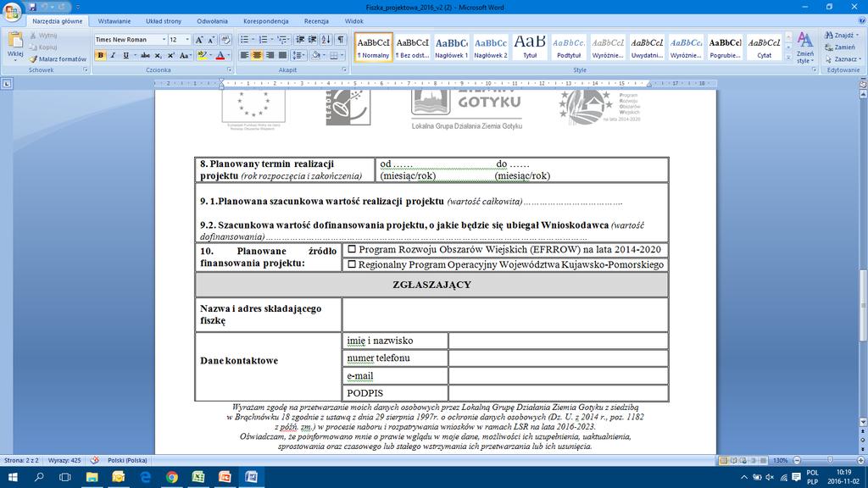
Task: Expand the Styles gallery more arrow
Action: pos(788,57)
